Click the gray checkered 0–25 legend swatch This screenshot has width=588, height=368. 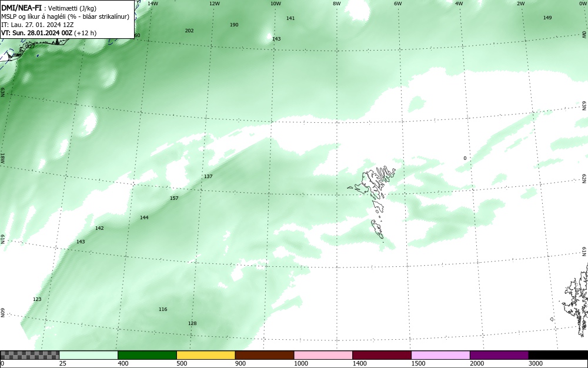[29, 355]
